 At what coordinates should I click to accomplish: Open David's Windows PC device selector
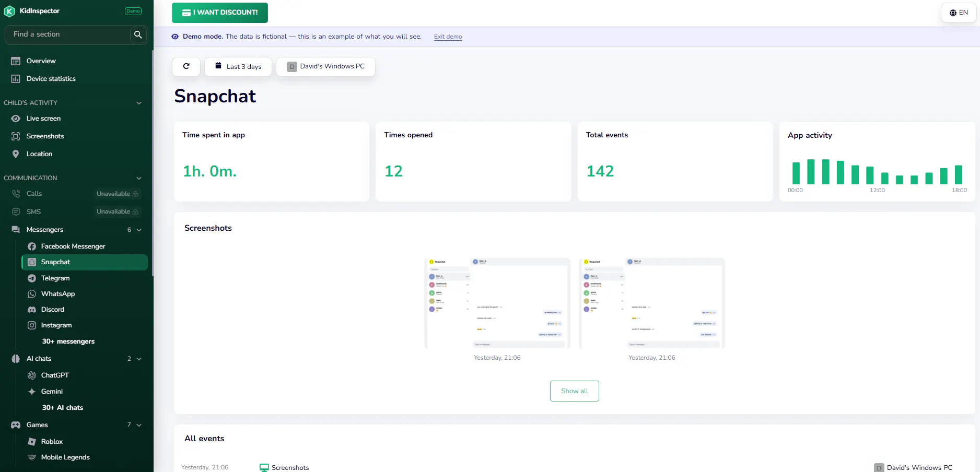point(325,67)
